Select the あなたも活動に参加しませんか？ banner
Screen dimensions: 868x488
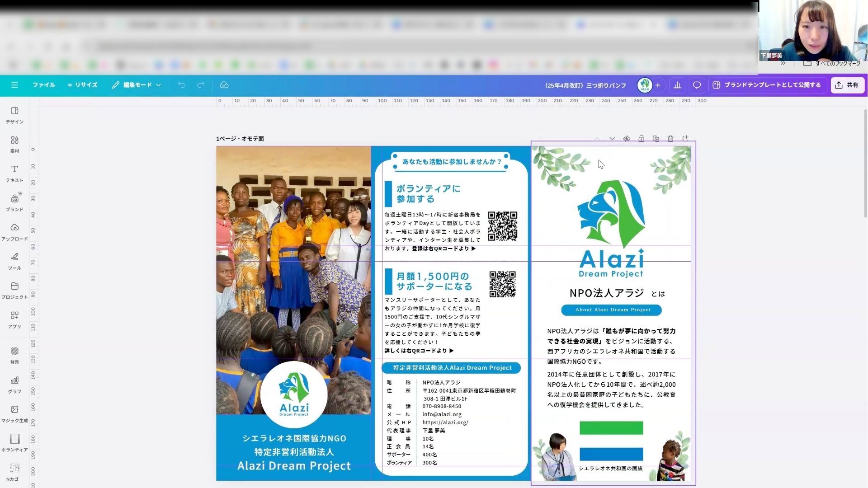451,162
